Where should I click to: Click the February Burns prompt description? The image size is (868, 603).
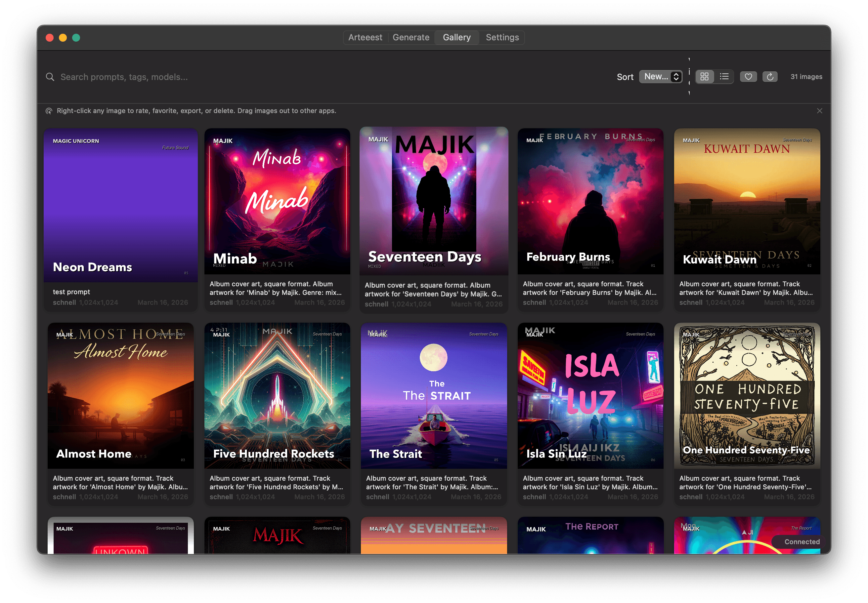(x=590, y=288)
